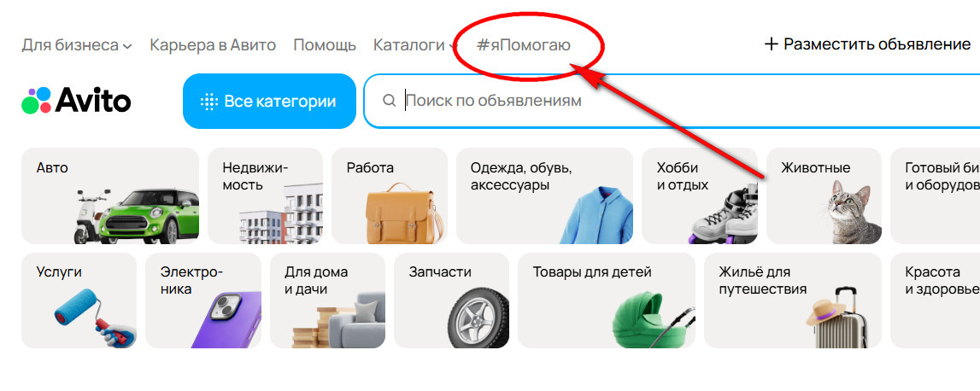This screenshot has width=980, height=391.
Task: Open the Все категории menu button
Action: coord(269,102)
